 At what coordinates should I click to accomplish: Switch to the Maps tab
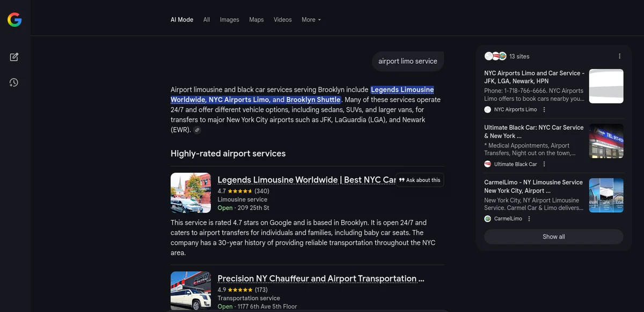(256, 19)
